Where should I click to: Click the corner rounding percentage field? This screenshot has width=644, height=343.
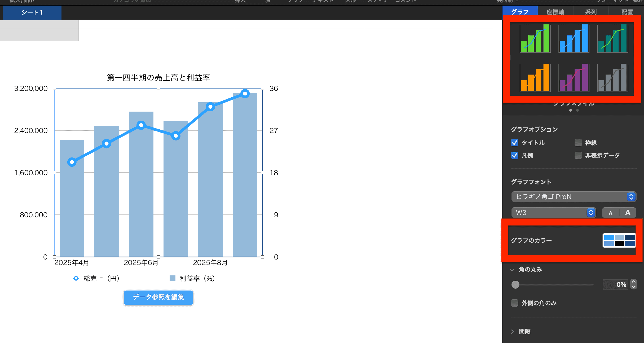coord(615,285)
